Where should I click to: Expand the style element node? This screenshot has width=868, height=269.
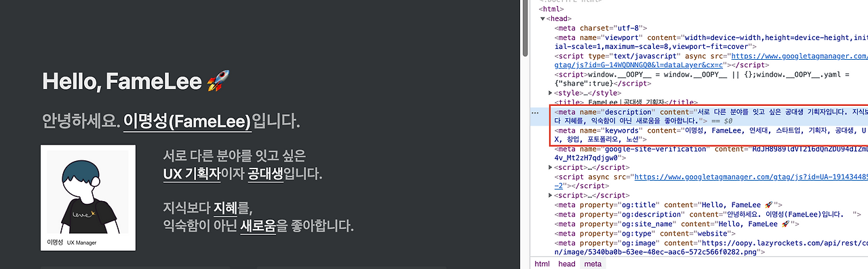coord(551,93)
